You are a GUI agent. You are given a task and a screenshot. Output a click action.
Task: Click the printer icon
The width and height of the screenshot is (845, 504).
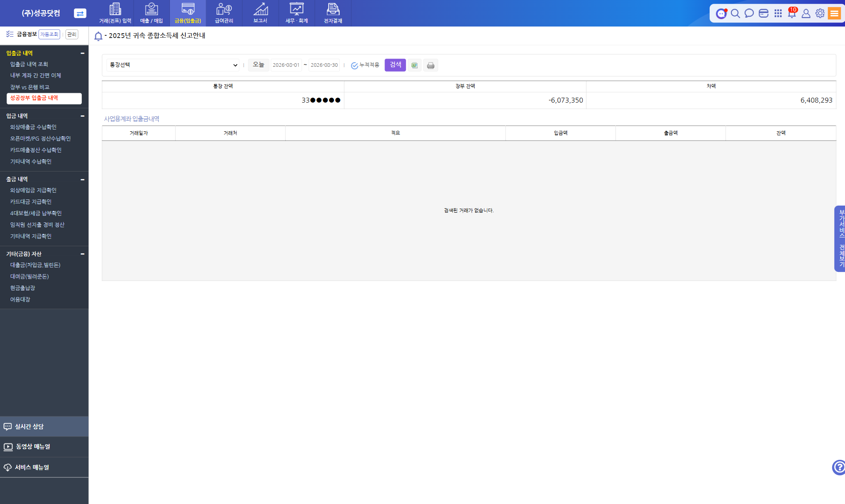(430, 65)
